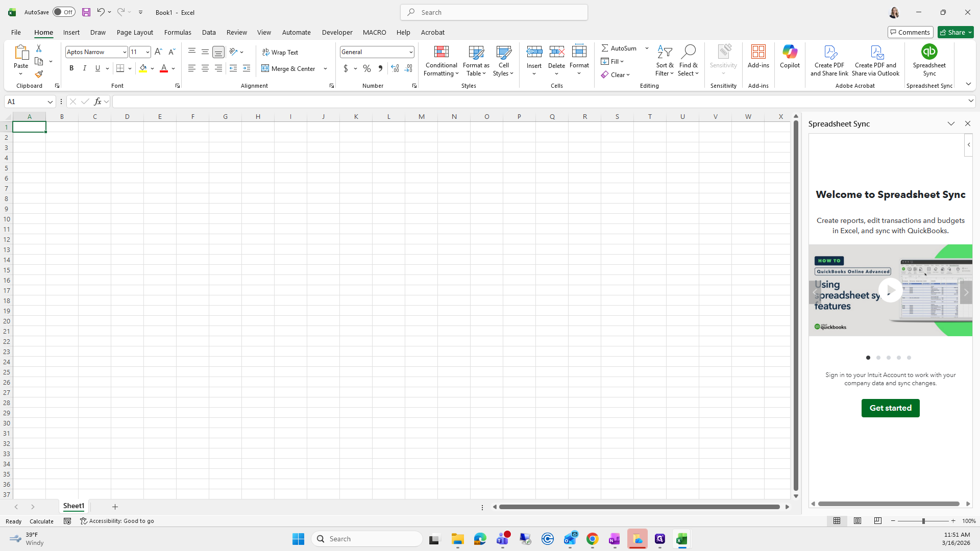Toggle the AutoSave switch
The height and width of the screenshot is (551, 980).
(x=64, y=12)
